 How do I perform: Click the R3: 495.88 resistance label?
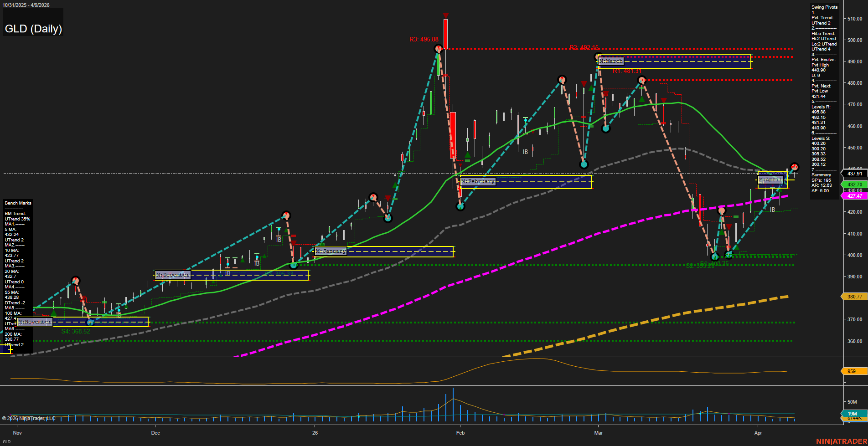point(424,40)
